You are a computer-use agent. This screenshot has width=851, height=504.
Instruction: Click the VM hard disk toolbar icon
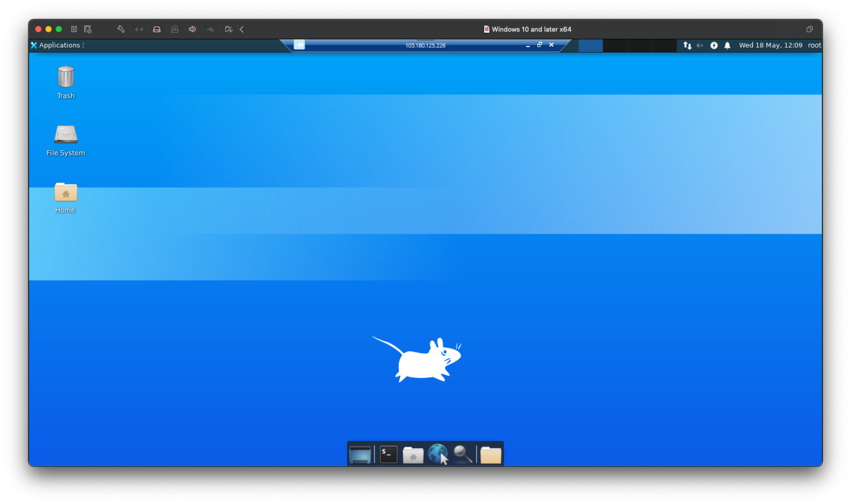pyautogui.click(x=157, y=29)
